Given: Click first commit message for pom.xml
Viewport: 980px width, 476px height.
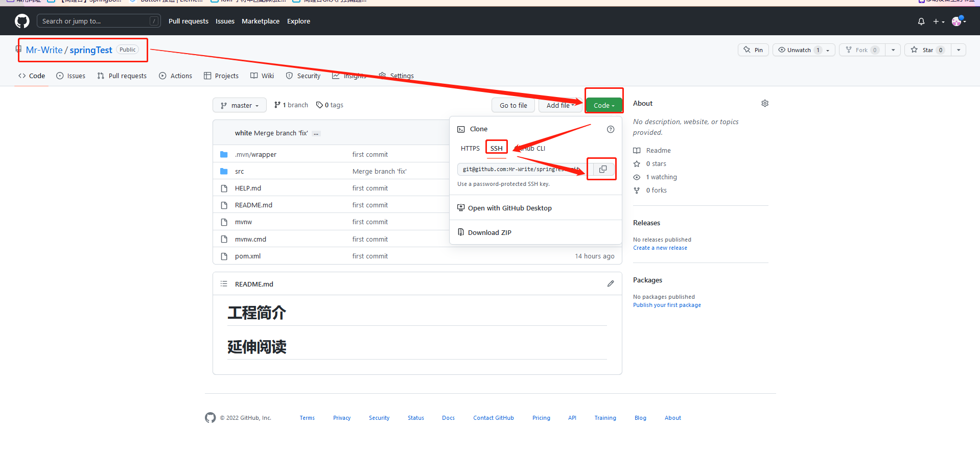Looking at the screenshot, I should coord(370,256).
